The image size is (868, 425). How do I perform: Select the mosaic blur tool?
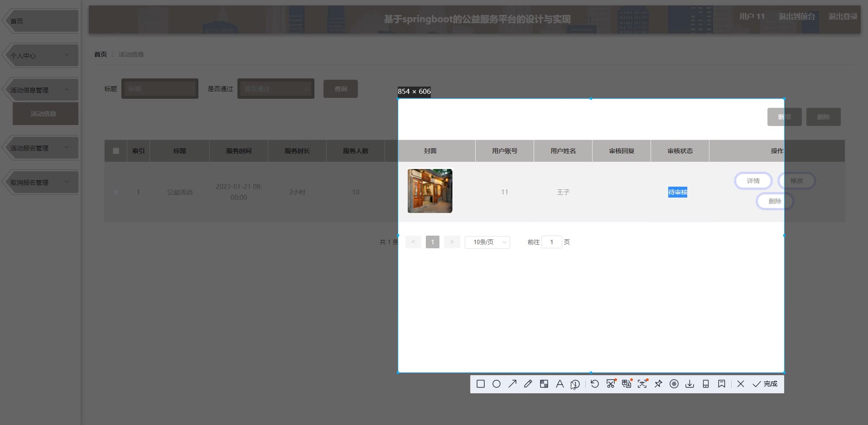544,384
